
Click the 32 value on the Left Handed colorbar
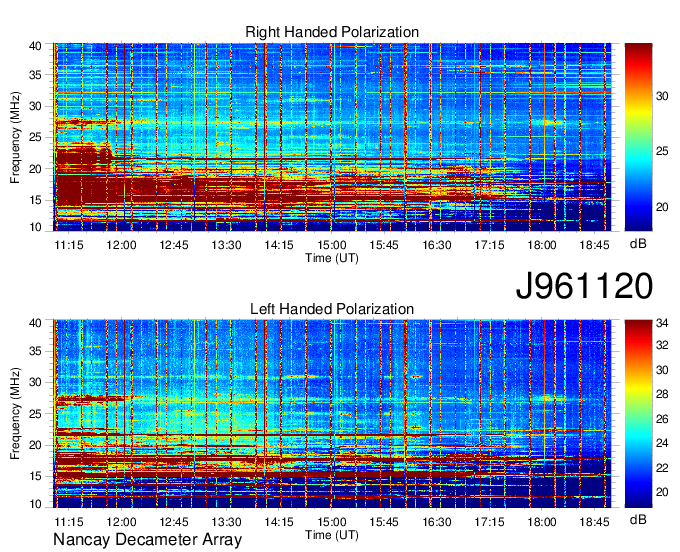coord(662,346)
